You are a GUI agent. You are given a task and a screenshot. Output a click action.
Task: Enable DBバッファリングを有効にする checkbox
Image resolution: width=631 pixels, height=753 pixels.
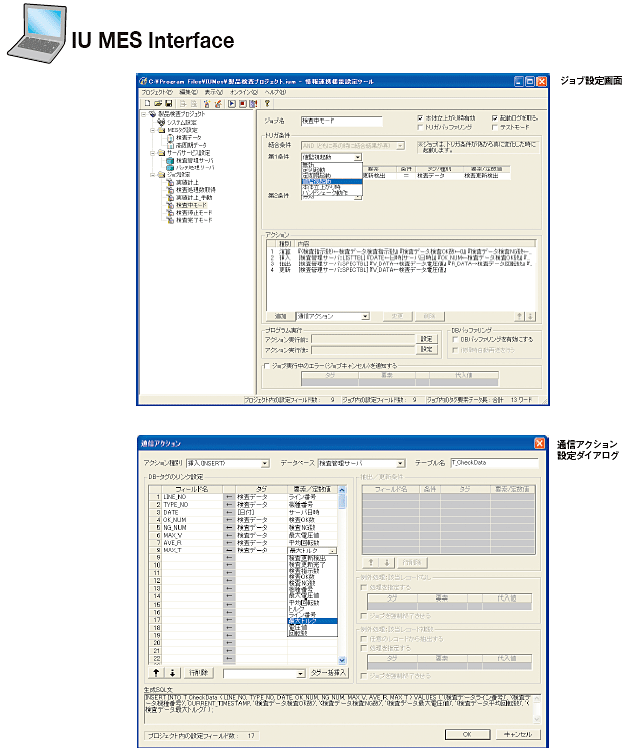[457, 340]
